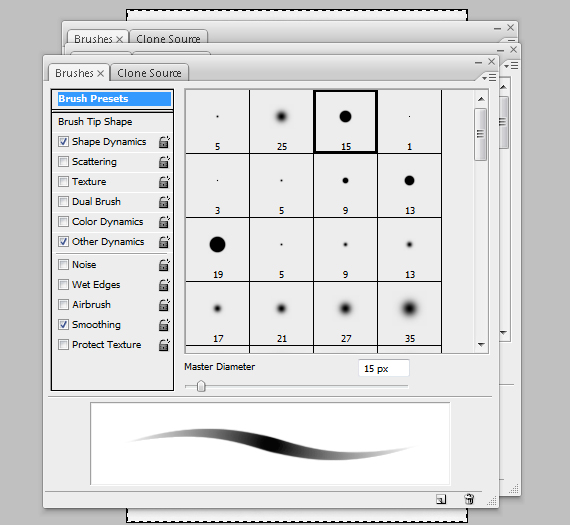Enable the Wet Edges checkbox
The width and height of the screenshot is (570, 525).
[63, 284]
